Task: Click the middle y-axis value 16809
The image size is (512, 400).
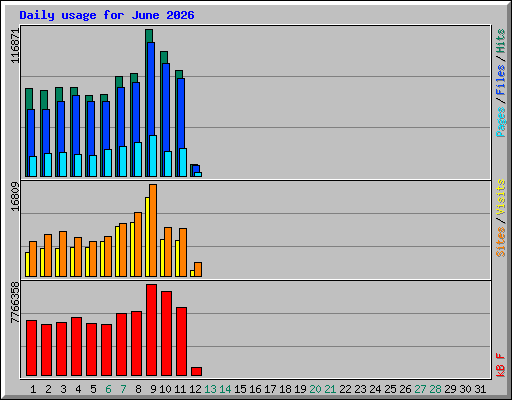Action: click(15, 197)
